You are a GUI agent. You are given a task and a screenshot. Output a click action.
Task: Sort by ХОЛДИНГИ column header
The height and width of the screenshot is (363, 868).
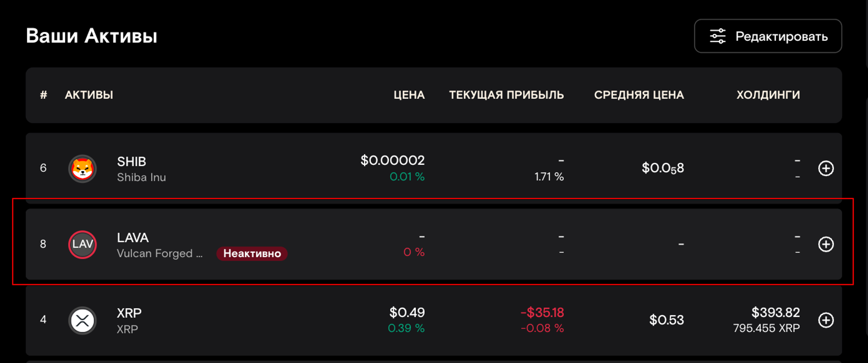click(x=768, y=95)
